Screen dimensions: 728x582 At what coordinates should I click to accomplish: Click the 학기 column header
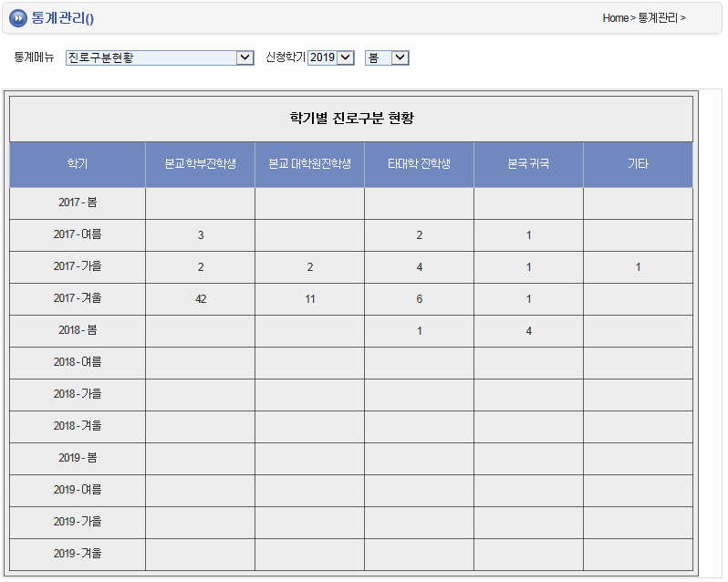coord(78,164)
